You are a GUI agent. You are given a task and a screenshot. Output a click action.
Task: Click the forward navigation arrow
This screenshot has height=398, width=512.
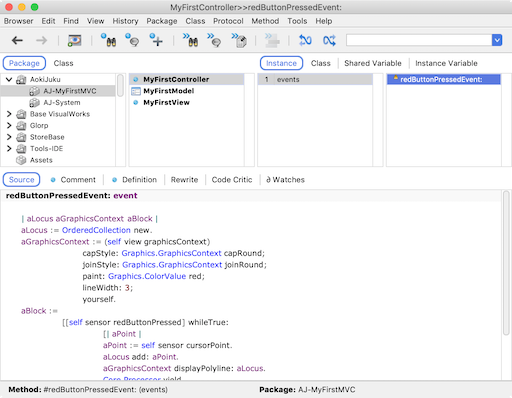coord(42,41)
